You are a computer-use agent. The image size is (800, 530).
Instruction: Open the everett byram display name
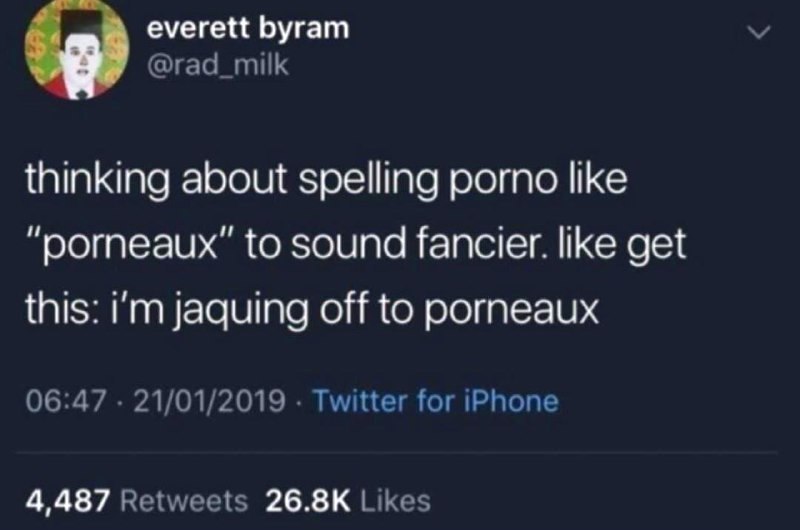tap(248, 29)
